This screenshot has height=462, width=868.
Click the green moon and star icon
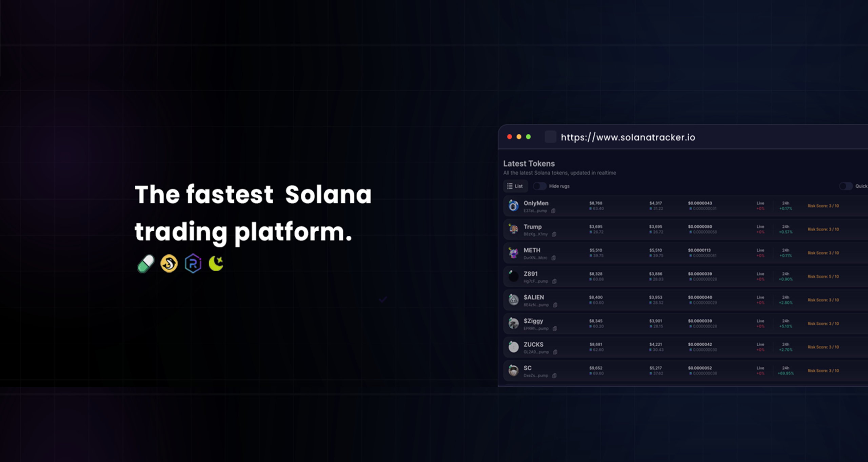216,264
